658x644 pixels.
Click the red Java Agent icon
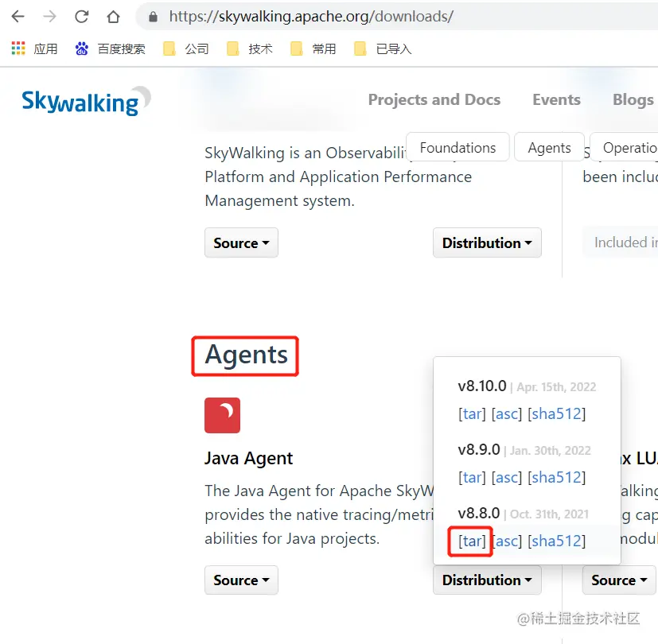click(x=223, y=415)
